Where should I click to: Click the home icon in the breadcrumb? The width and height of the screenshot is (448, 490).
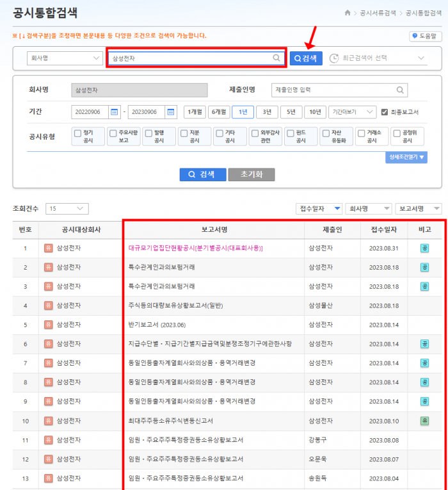click(348, 13)
